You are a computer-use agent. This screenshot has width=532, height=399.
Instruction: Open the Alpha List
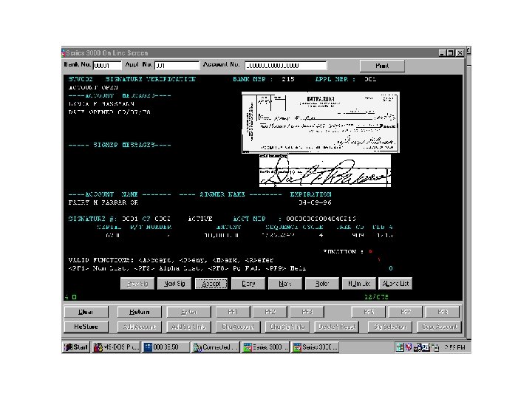coord(395,283)
